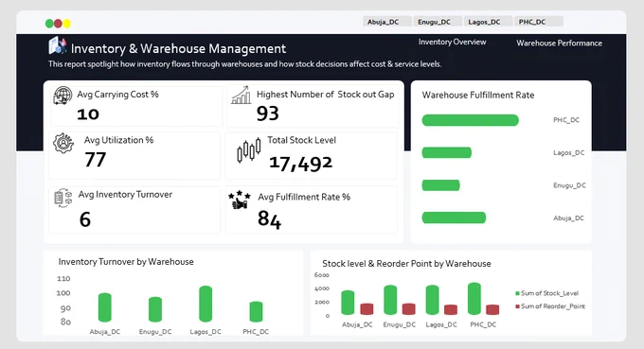644x349 pixels.
Task: Select the PHC_DC fulfillment rate bar
Action: [x=471, y=120]
